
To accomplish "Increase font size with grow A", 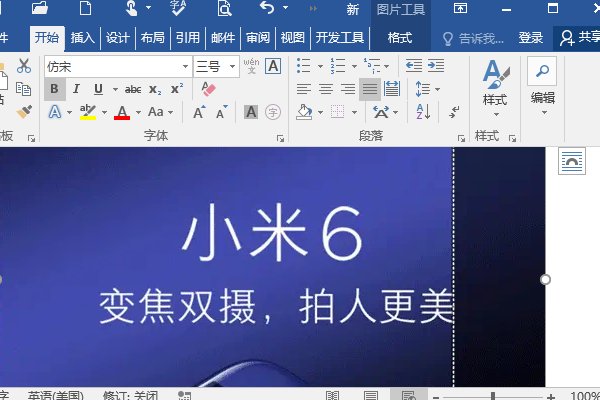I will [199, 112].
